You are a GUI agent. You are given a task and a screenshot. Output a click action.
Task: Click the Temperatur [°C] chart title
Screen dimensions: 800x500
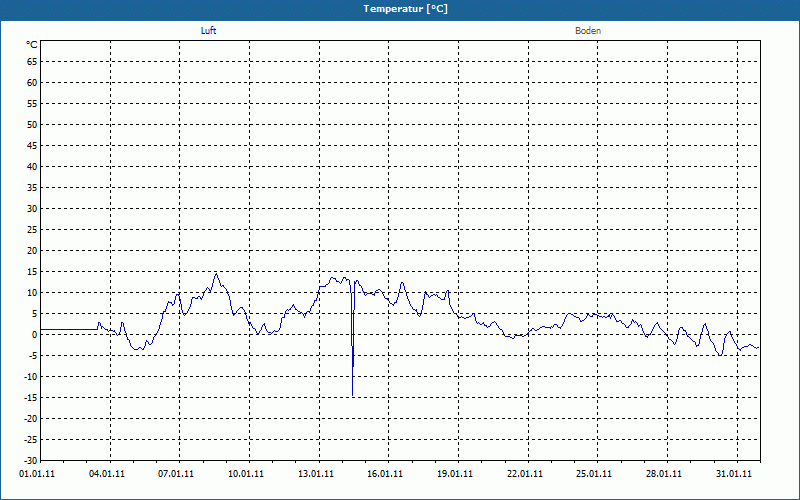[x=406, y=9]
